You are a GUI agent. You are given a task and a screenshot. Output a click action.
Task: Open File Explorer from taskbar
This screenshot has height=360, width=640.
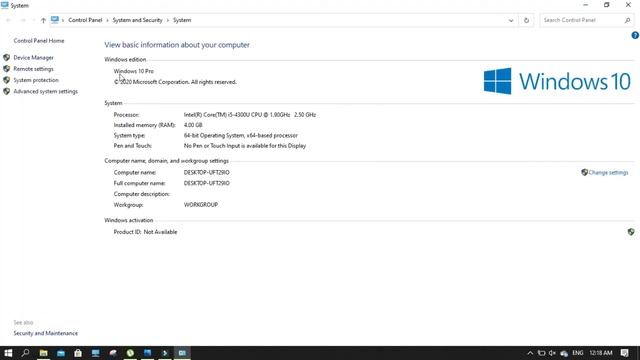[x=43, y=353]
